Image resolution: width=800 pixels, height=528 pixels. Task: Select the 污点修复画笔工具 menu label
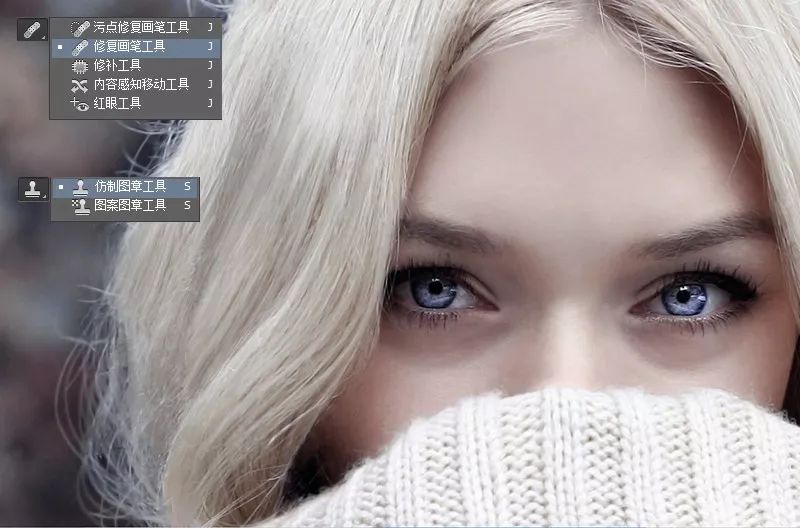click(x=141, y=27)
